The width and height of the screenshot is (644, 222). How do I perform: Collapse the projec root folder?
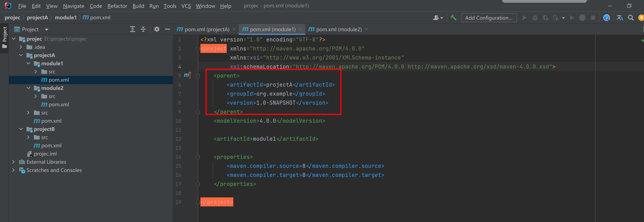pyautogui.click(x=14, y=39)
